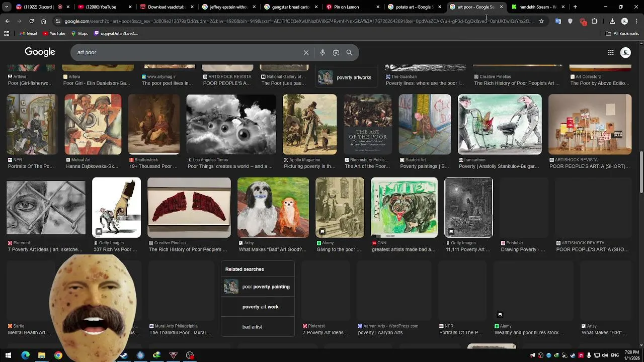Open Chrome from the taskbar
Screen dimensions: 644x362
(x=58, y=355)
